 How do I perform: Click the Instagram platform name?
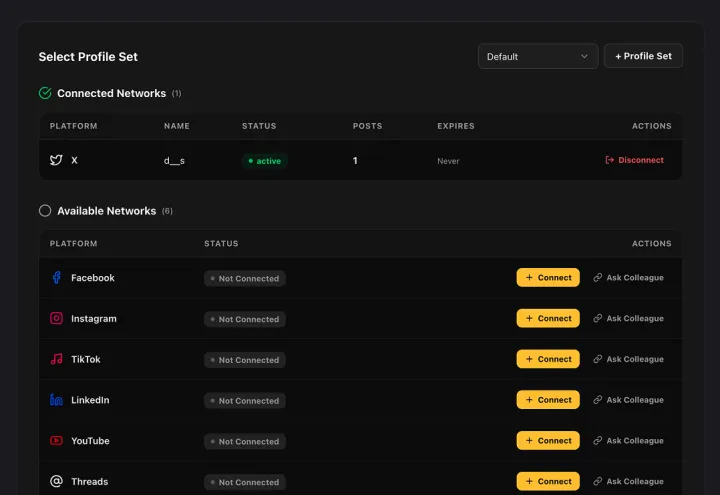coord(94,319)
